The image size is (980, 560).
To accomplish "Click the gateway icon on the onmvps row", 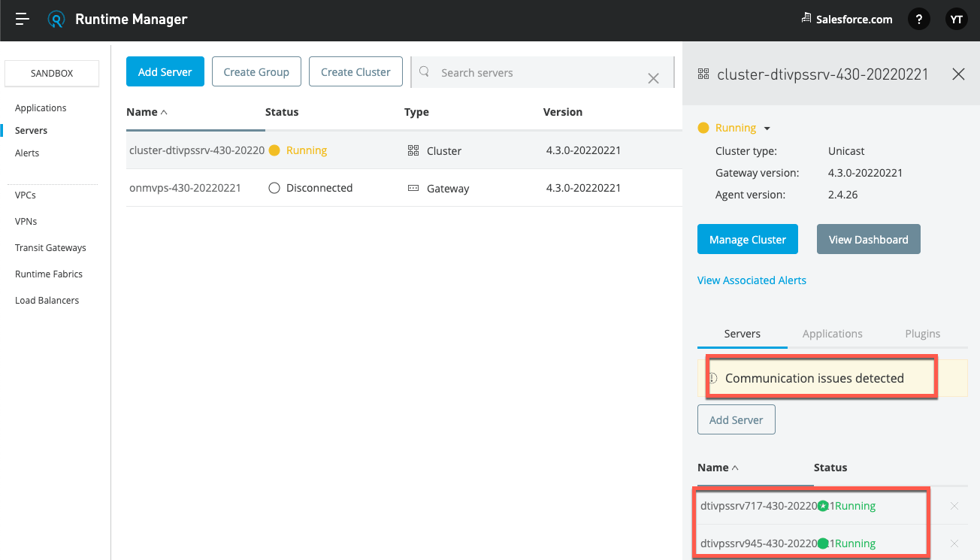I will click(x=413, y=188).
